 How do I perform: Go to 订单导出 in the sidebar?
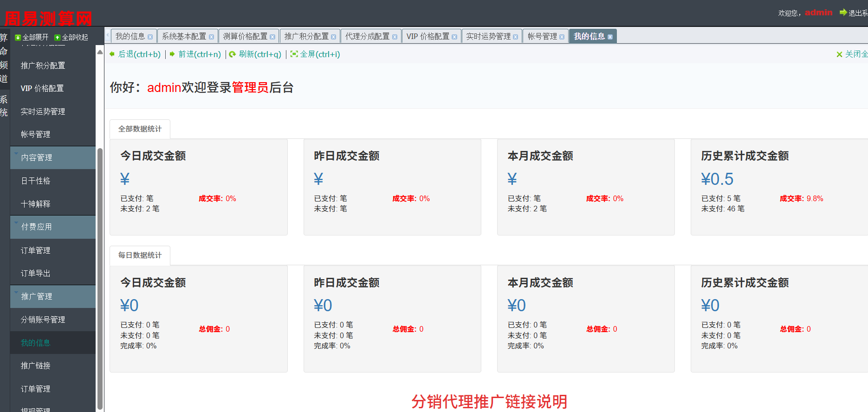tap(36, 273)
